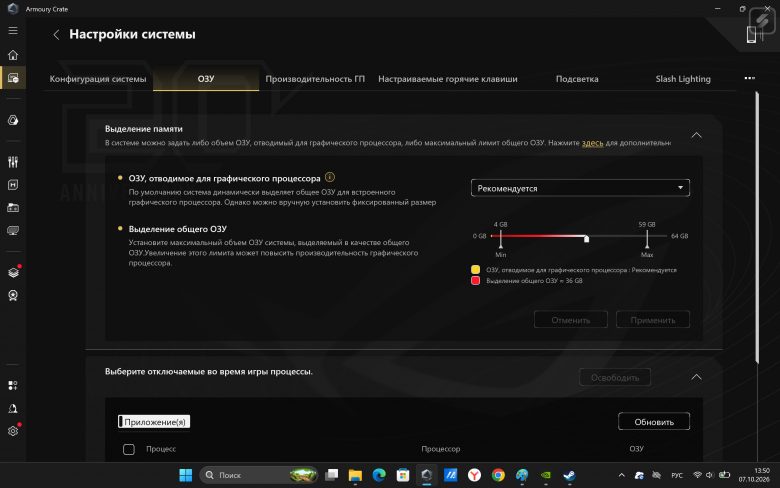Click info icon next to ОЗУ графического процессора
This screenshot has width=780, height=488.
(x=330, y=177)
